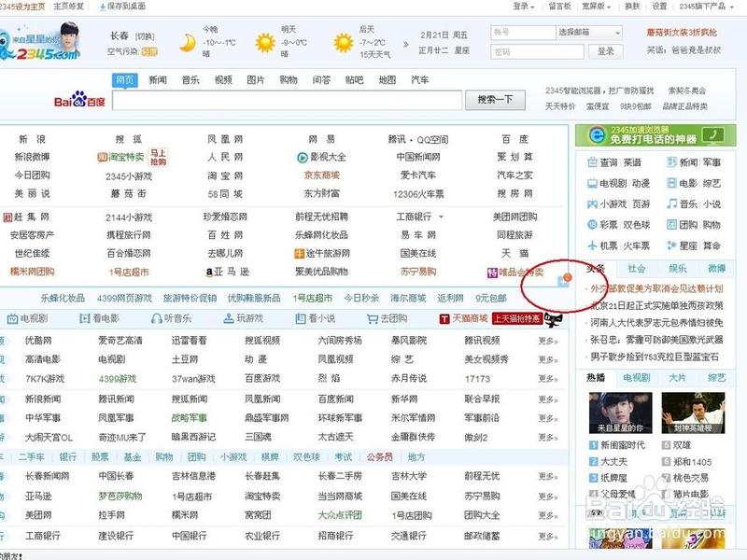This screenshot has width=747, height=560.
Task: Expand the 2345旗下产品 dropdown
Action: 707,7
